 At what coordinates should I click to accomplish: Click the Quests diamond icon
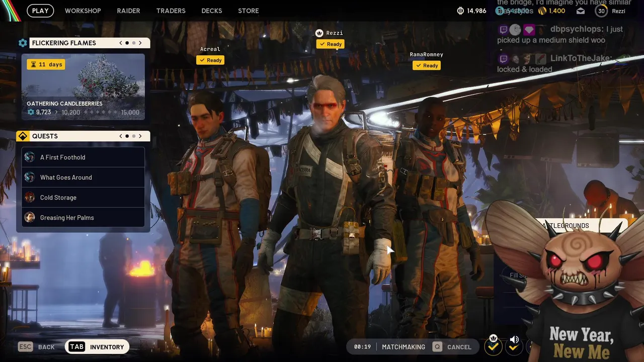[23, 136]
